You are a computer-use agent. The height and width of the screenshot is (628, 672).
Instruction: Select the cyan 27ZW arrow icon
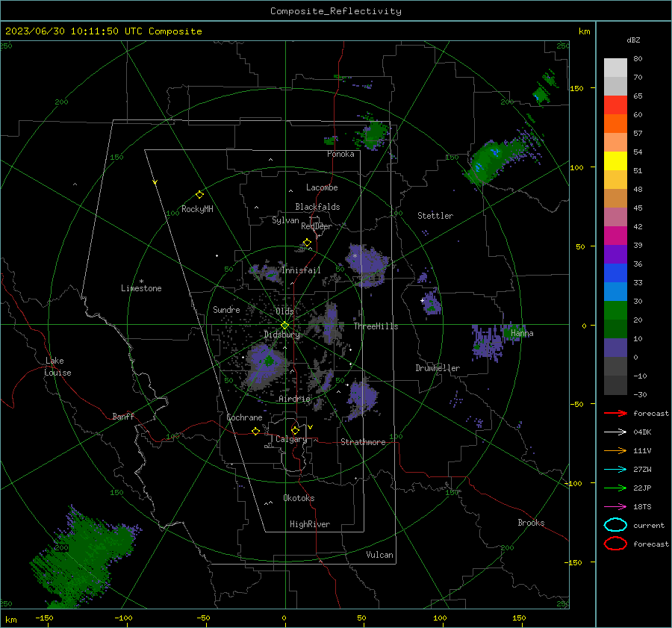click(x=615, y=470)
